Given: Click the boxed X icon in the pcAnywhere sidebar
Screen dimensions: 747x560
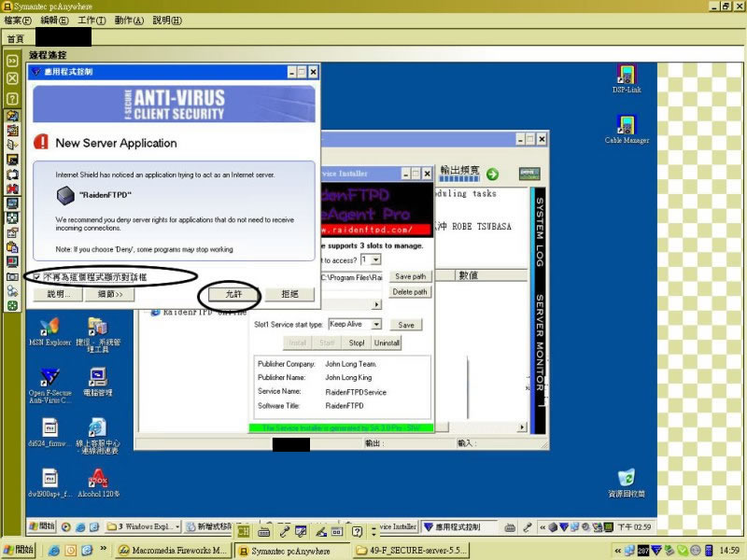Looking at the screenshot, I should [x=12, y=78].
